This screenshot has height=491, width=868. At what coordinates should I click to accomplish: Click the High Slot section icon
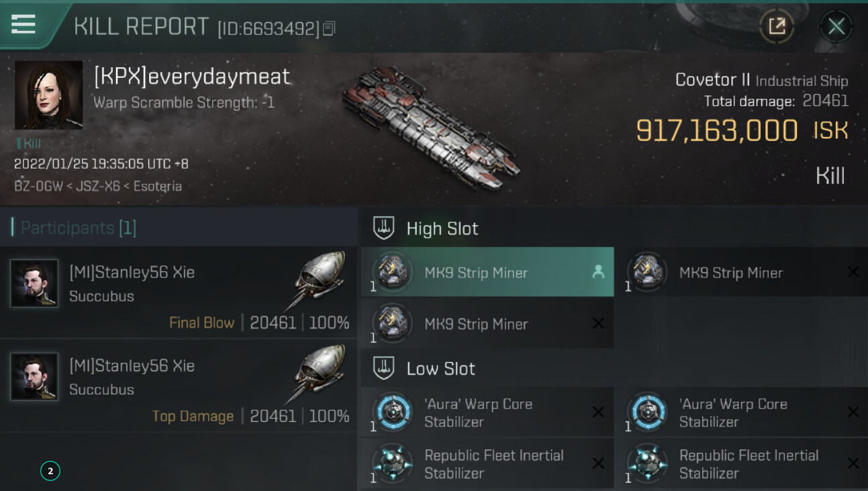coord(383,228)
